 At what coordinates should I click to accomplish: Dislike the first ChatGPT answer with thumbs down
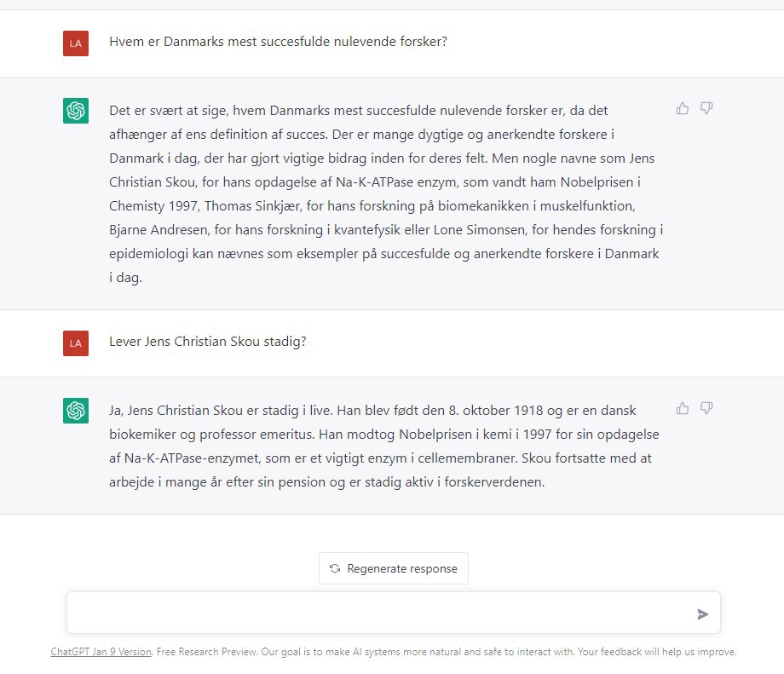(706, 108)
